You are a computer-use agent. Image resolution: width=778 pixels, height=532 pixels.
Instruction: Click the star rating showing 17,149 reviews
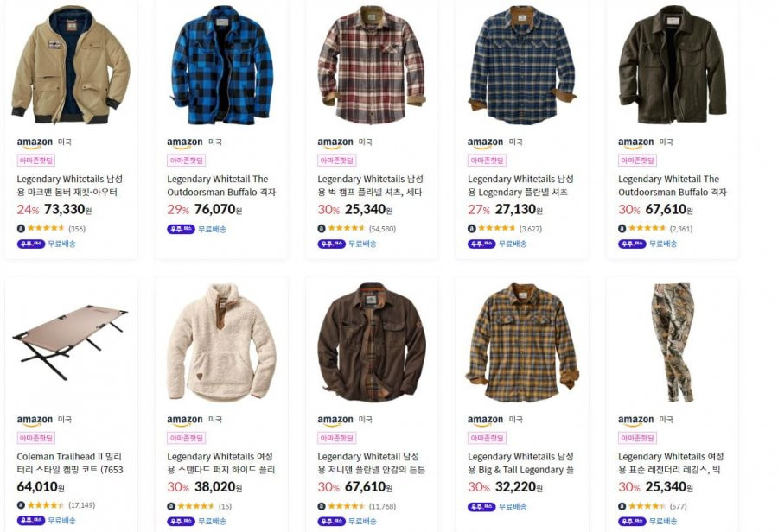(46, 505)
